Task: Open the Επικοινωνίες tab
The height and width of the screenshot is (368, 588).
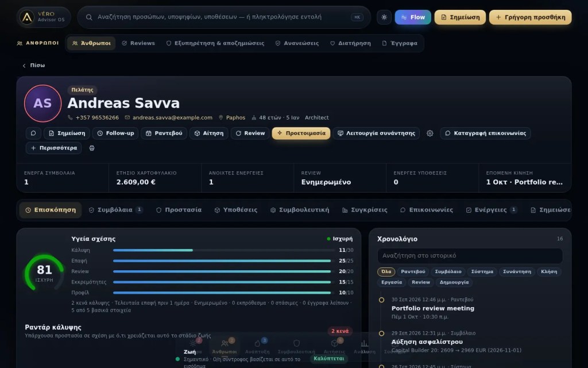Action: 427,210
